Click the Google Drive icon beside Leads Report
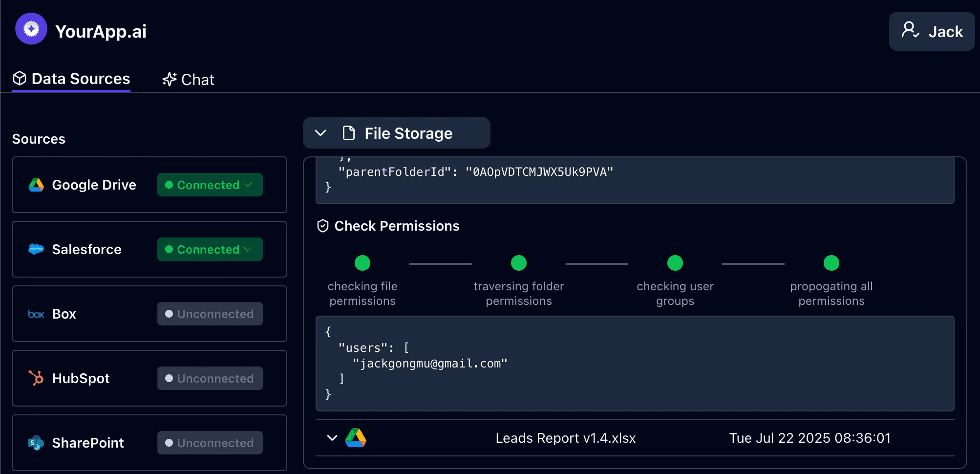 click(356, 438)
